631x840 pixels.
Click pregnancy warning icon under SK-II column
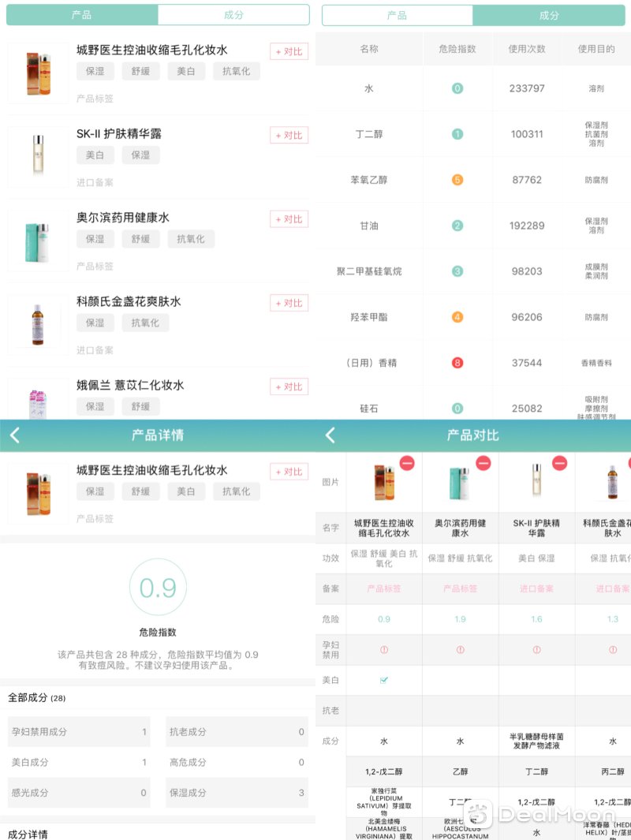(x=536, y=650)
